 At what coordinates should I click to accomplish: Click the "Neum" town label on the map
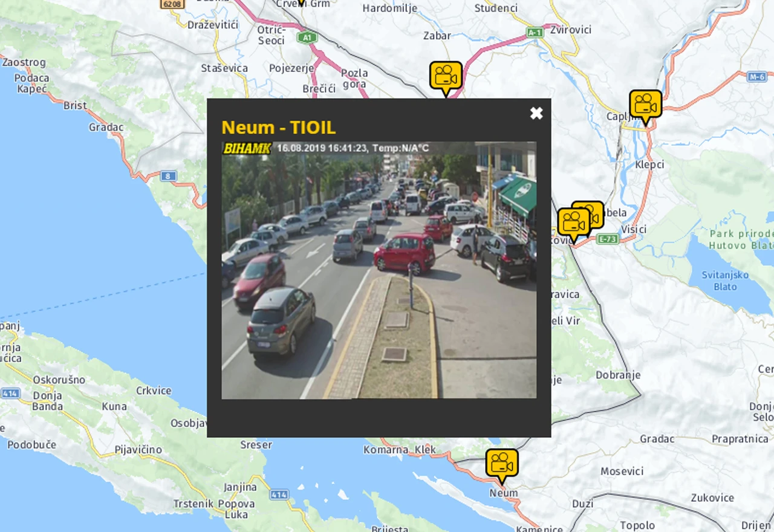[504, 493]
